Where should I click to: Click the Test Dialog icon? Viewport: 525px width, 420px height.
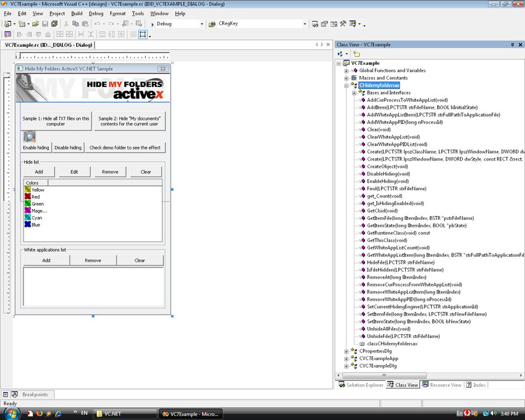click(7, 34)
